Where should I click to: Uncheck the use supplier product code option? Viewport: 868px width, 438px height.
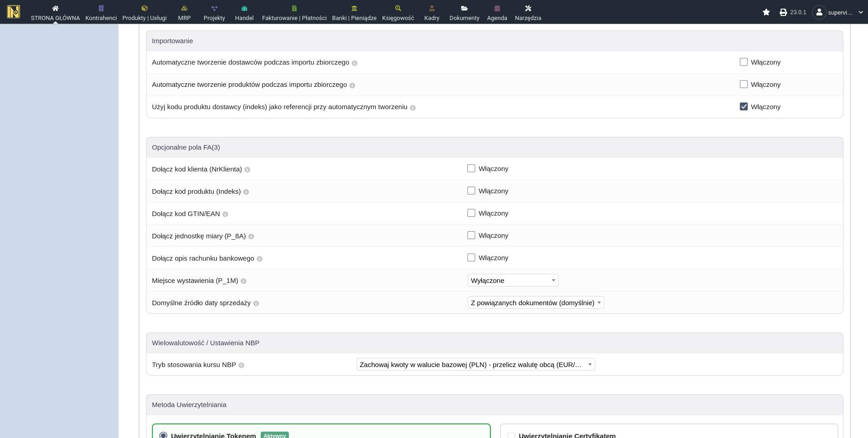coord(744,106)
